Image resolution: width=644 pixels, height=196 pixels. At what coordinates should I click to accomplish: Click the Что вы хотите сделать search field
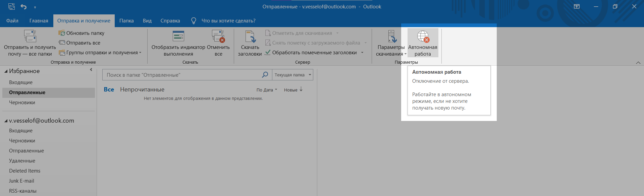228,21
